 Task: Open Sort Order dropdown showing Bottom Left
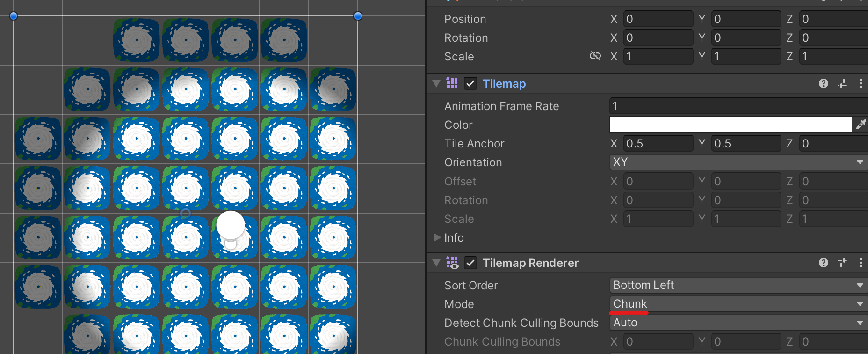[738, 285]
